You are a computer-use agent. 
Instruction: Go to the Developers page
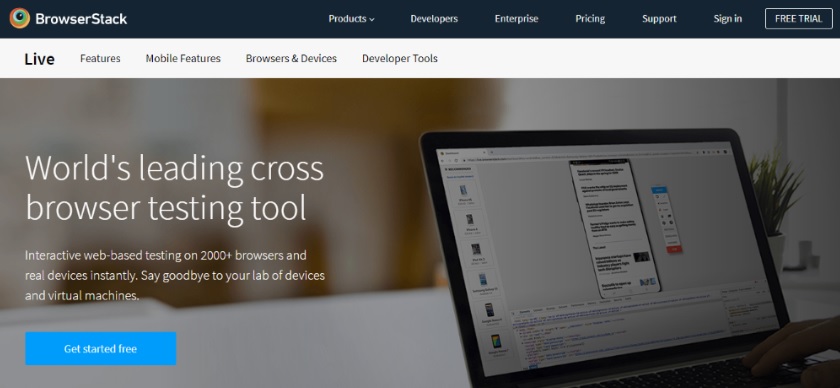pyautogui.click(x=434, y=19)
